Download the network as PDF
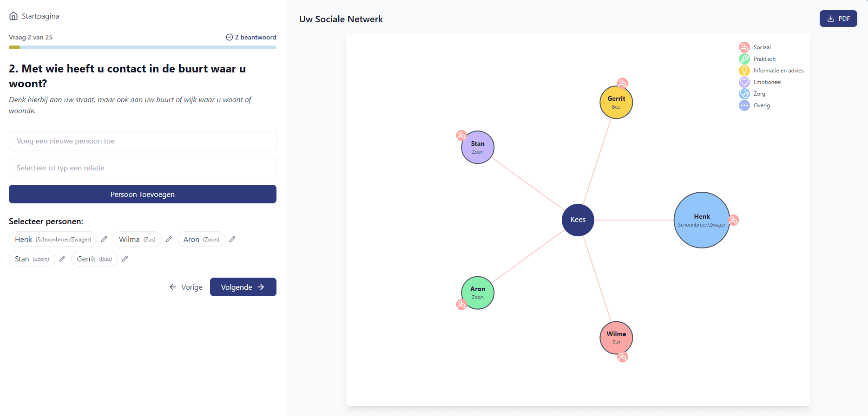 coord(838,19)
